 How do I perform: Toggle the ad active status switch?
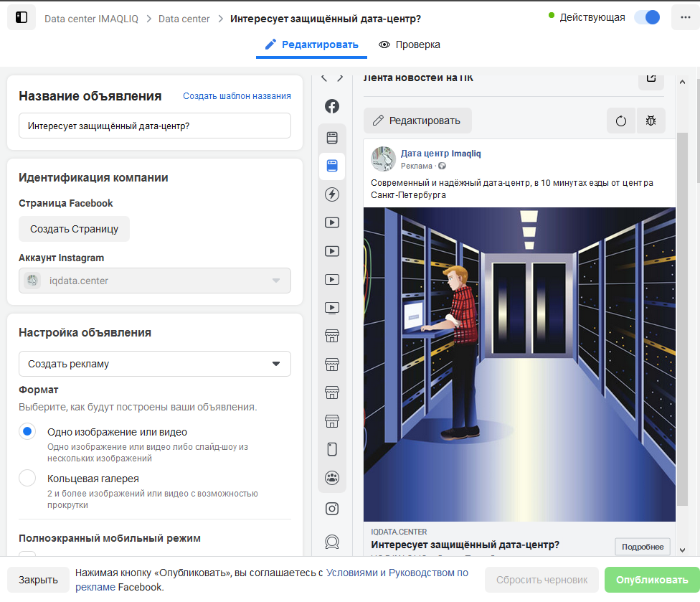coord(647,18)
